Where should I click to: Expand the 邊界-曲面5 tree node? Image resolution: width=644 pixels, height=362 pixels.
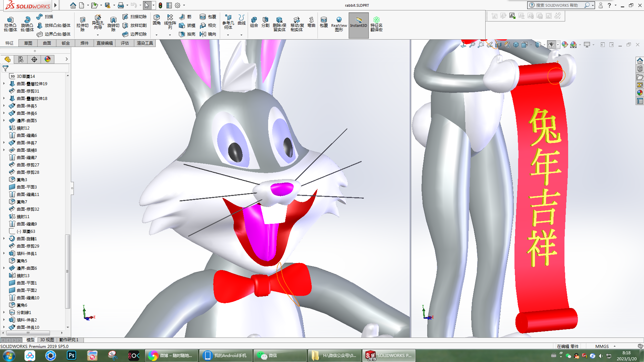(4, 121)
